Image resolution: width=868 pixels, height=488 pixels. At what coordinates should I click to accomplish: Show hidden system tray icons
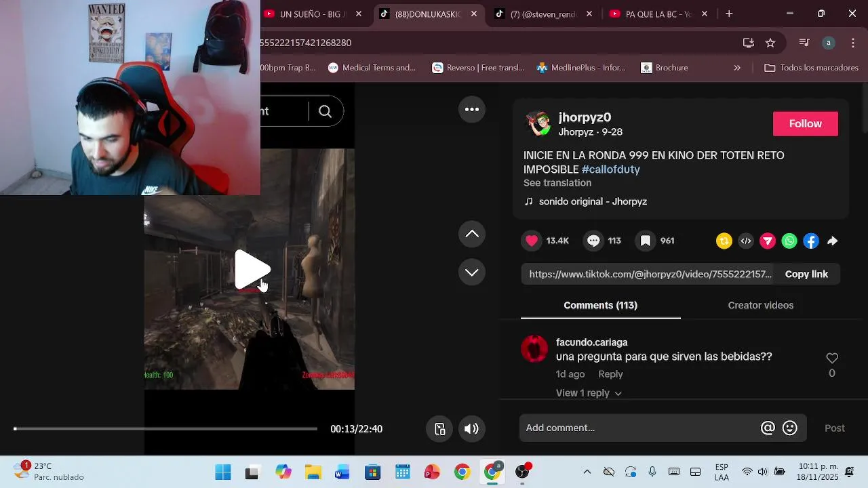(587, 472)
